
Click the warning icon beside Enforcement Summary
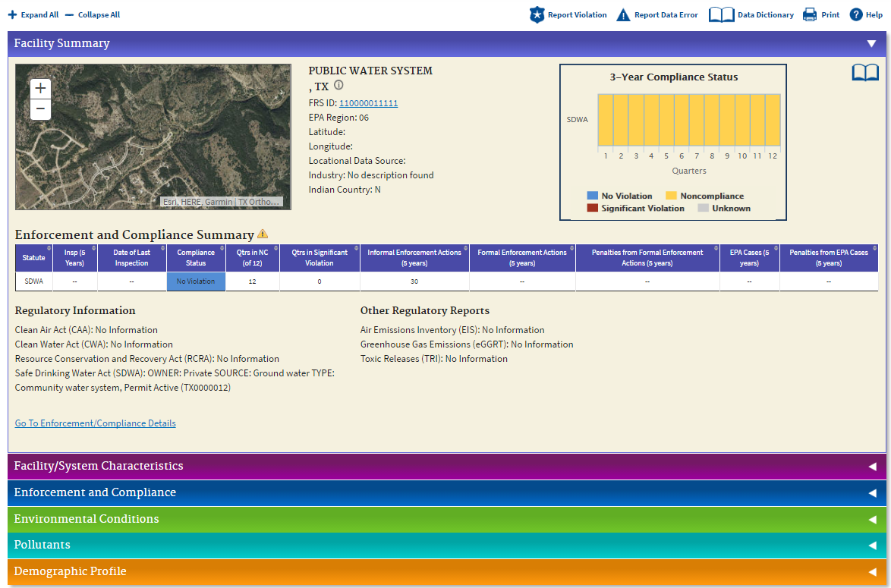click(x=263, y=234)
